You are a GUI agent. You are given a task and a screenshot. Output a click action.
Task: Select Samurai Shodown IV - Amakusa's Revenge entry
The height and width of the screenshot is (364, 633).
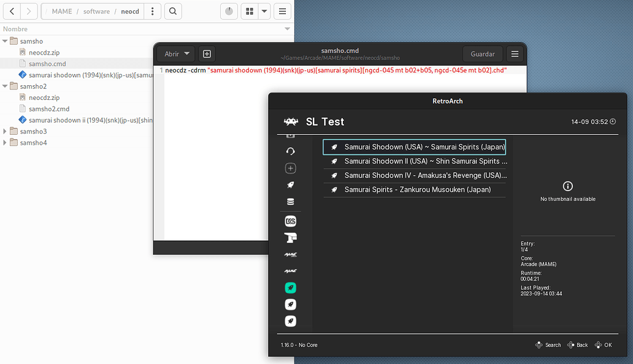[x=424, y=175]
